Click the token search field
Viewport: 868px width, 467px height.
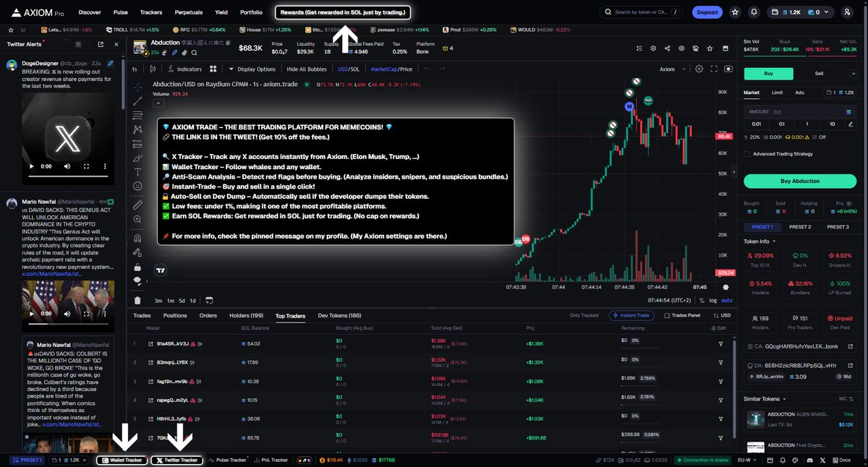coord(642,12)
